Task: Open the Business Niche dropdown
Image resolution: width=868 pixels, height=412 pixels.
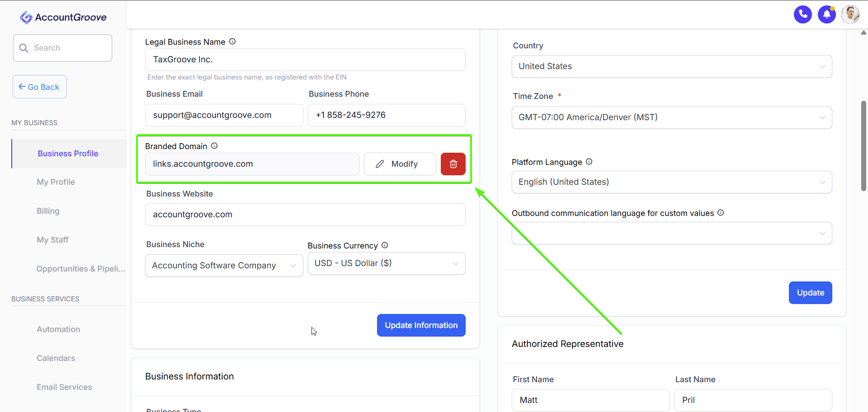Action: [224, 266]
